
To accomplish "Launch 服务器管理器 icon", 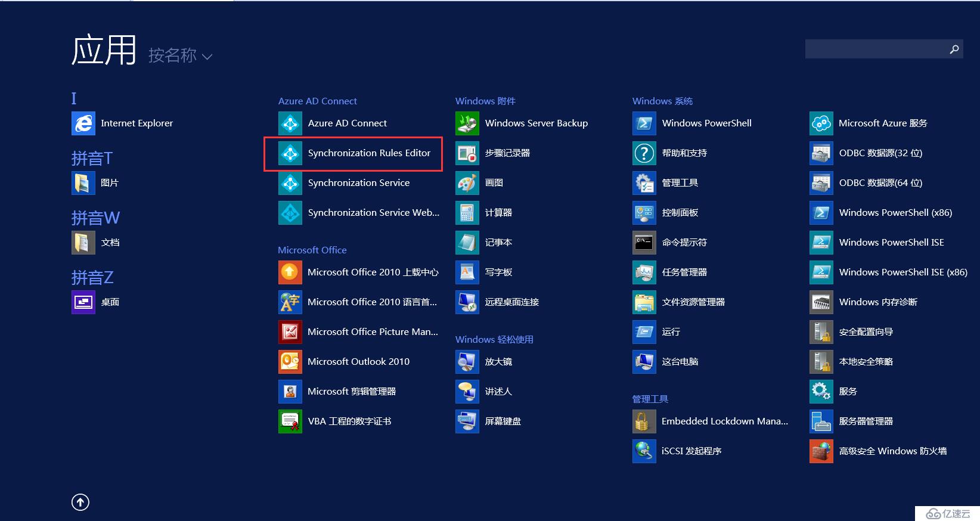I will (x=821, y=421).
